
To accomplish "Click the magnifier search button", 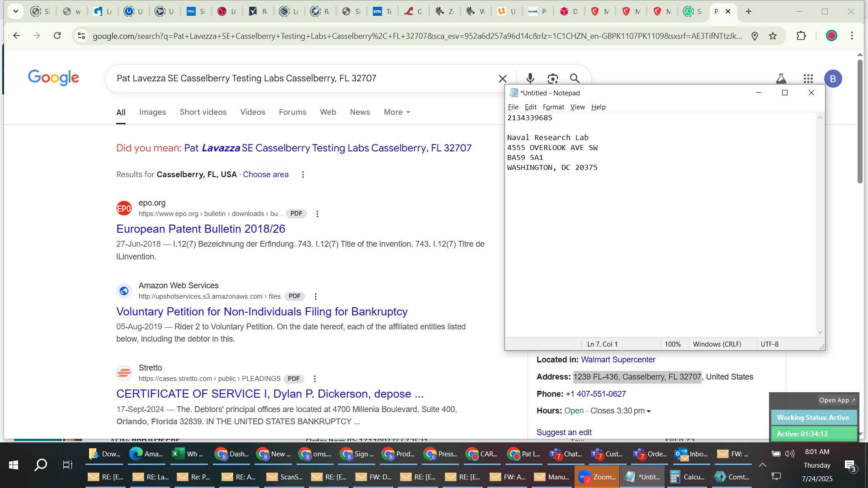I will point(575,79).
